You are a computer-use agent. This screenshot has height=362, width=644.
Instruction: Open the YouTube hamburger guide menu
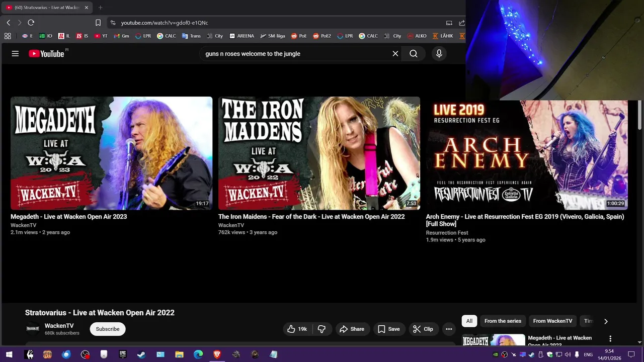(x=15, y=54)
